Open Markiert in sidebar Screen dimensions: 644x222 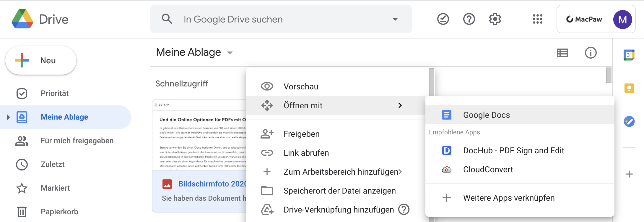pyautogui.click(x=66, y=188)
